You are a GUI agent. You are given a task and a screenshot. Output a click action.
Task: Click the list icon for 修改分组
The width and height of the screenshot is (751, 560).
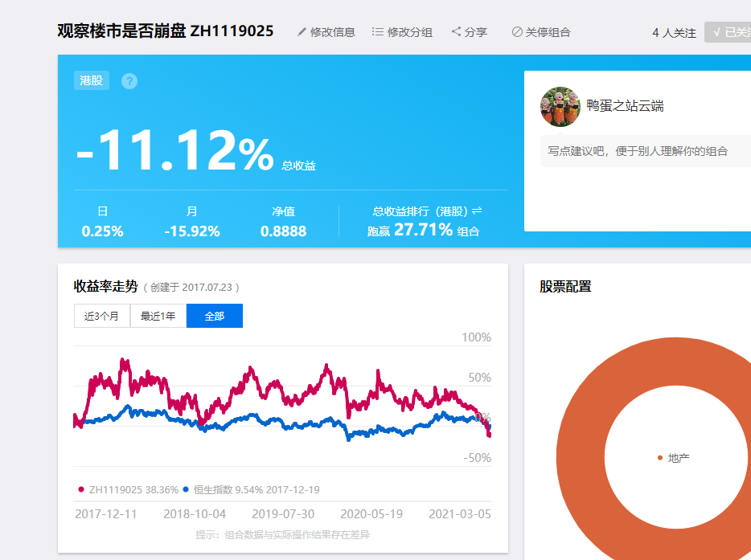pos(378,32)
